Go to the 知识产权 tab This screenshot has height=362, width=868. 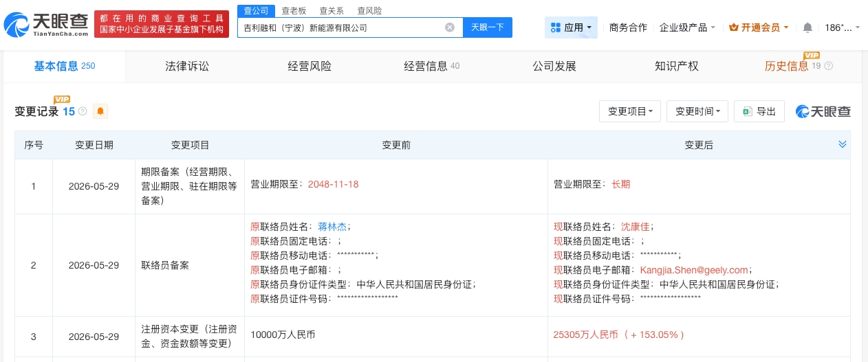[677, 66]
